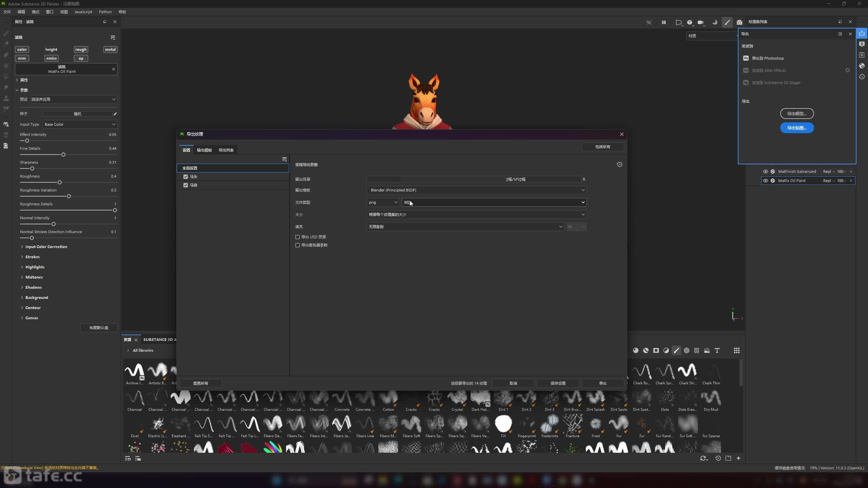The image size is (868, 488).
Task: Open the png file format dropdown
Action: point(382,202)
